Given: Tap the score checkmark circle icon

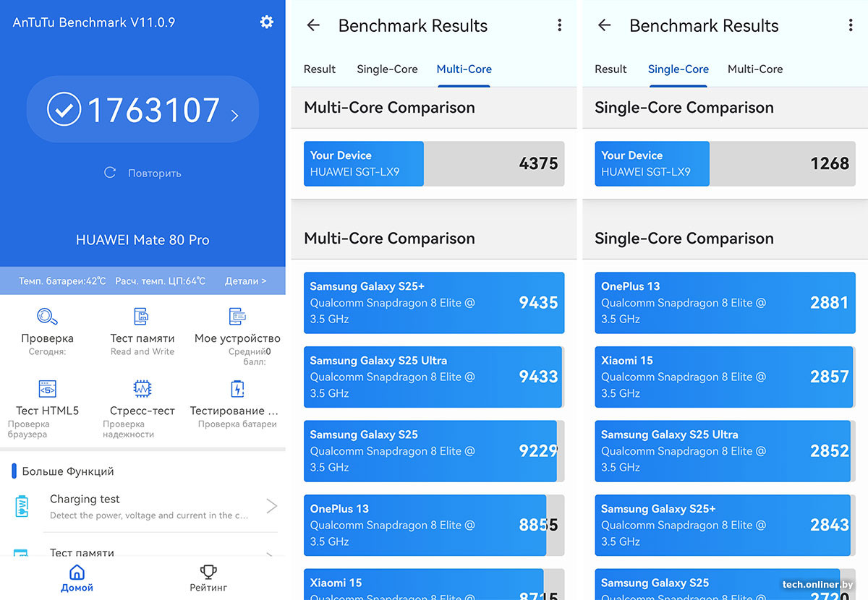Looking at the screenshot, I should pyautogui.click(x=64, y=110).
